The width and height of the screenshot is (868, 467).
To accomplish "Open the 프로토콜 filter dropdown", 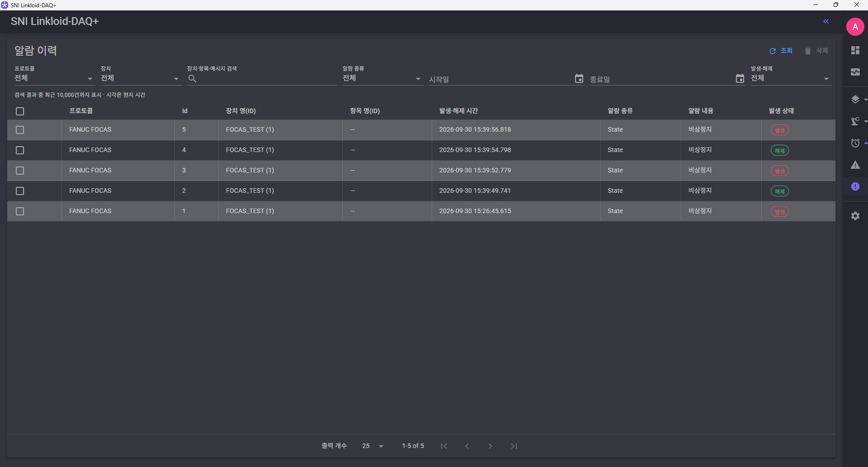I will coord(55,78).
